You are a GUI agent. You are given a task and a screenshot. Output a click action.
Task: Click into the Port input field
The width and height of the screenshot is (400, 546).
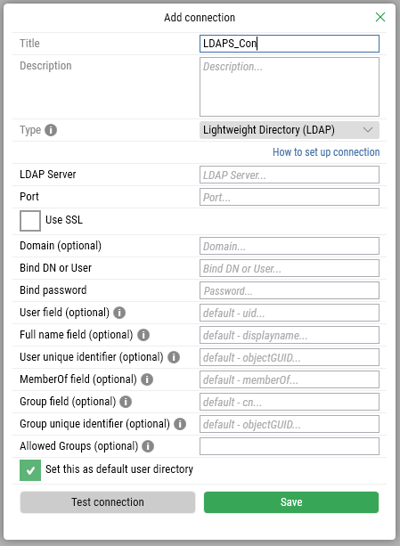(289, 197)
